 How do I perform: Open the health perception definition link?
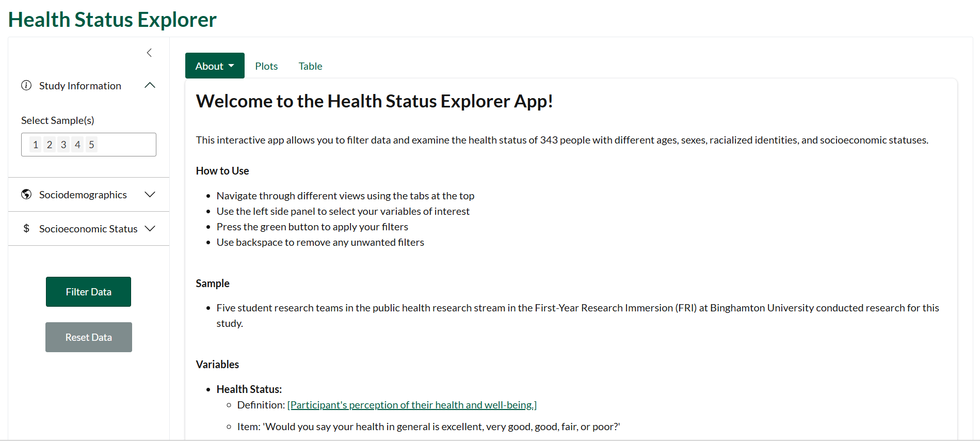pyautogui.click(x=412, y=405)
